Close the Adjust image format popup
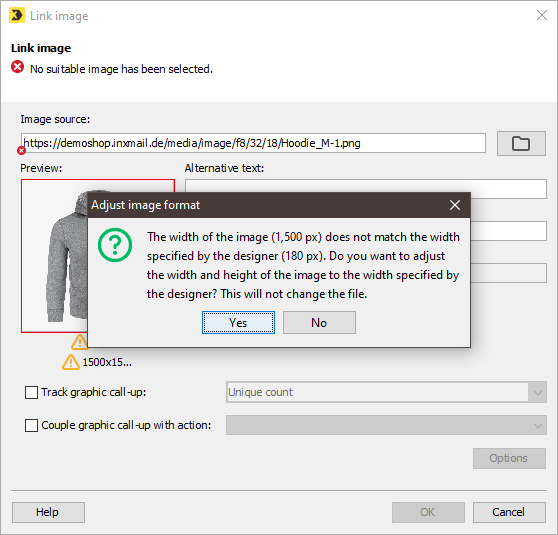The height and width of the screenshot is (535, 558). point(455,205)
